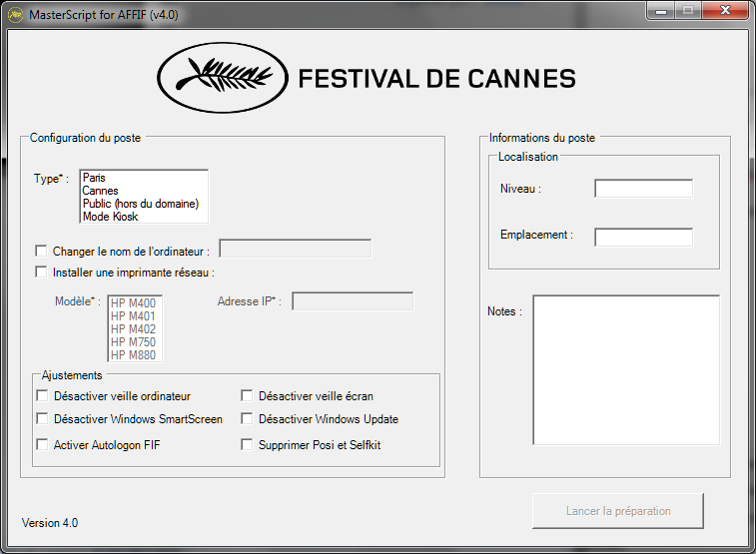Click the Version 4.0 label

50,523
